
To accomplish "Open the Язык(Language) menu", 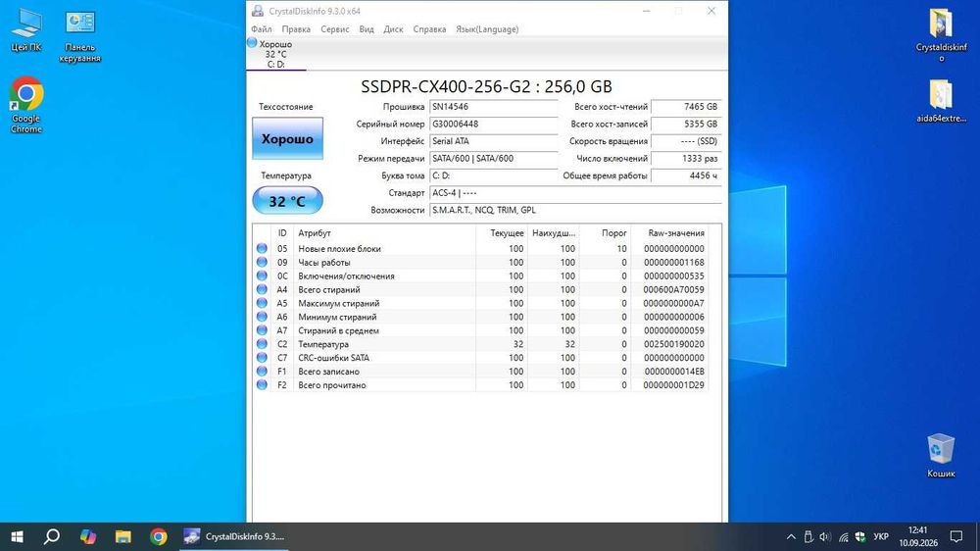I will 487,28.
